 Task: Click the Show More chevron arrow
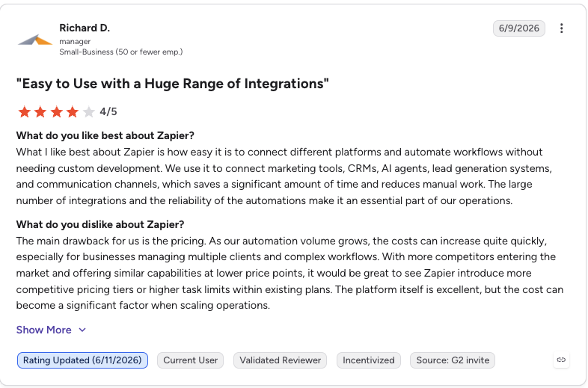82,330
